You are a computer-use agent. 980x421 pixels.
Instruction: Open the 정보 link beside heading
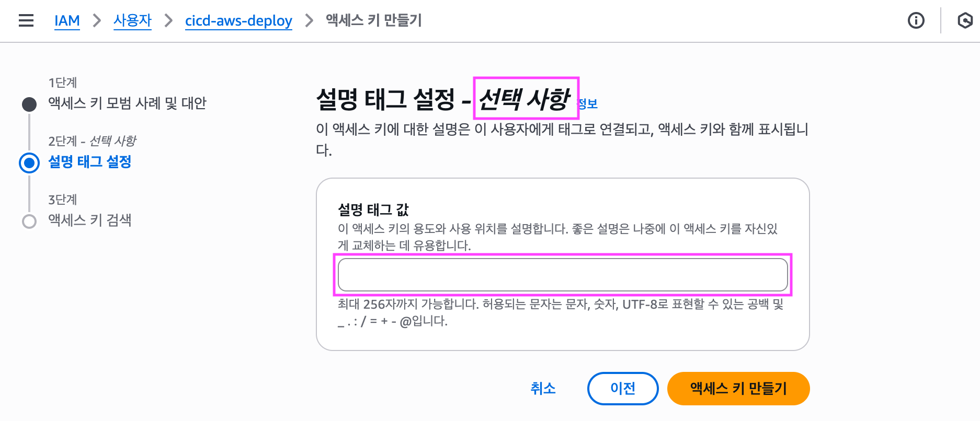(589, 103)
